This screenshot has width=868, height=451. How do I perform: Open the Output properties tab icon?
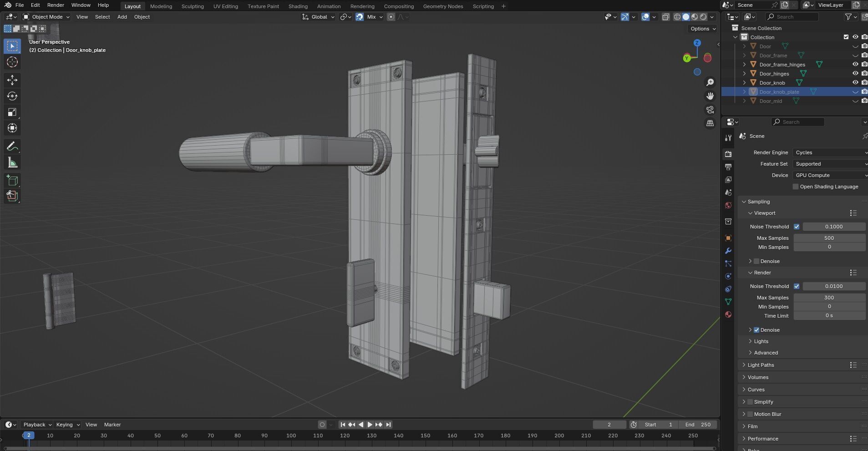[728, 167]
